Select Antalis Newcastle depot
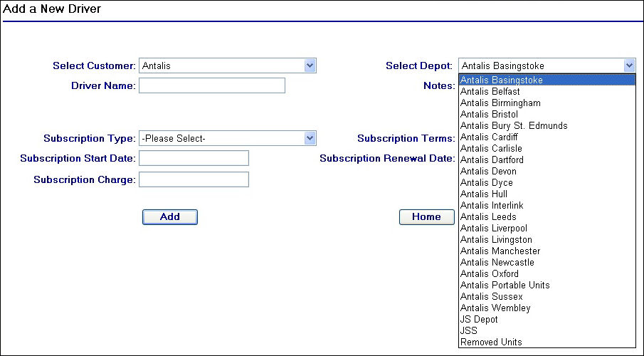Screen dimensions: 644x356 [547, 262]
